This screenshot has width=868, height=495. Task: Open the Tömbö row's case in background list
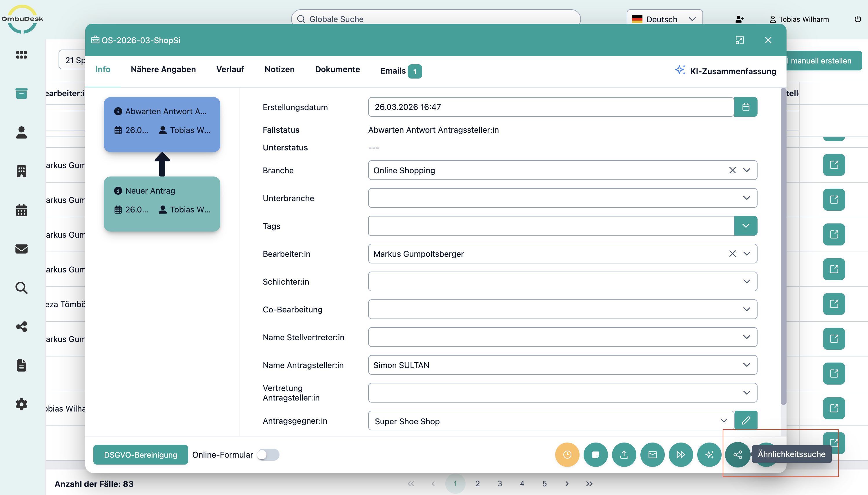834,304
